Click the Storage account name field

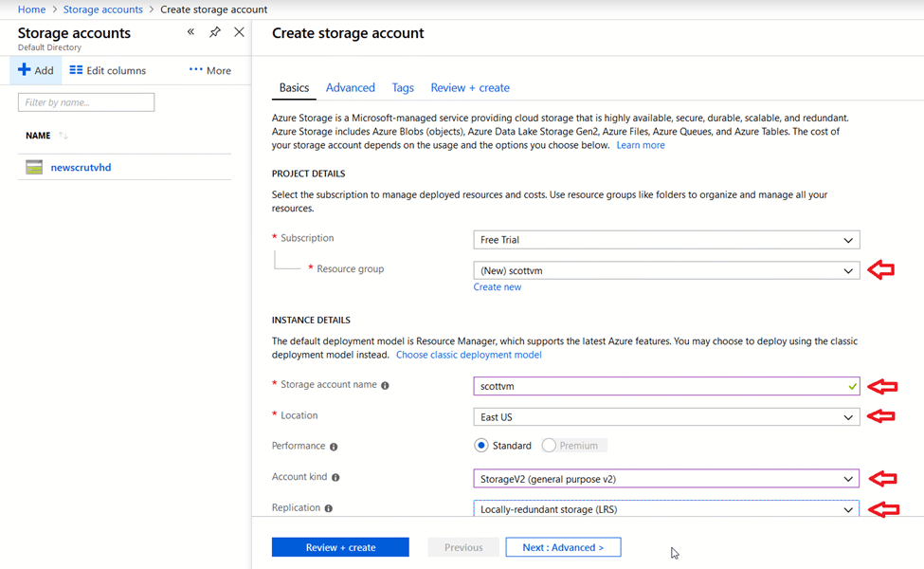coord(666,386)
